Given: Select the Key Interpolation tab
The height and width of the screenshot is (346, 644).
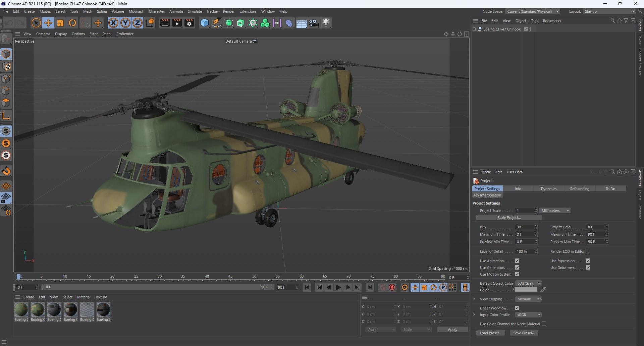Looking at the screenshot, I should pyautogui.click(x=487, y=195).
